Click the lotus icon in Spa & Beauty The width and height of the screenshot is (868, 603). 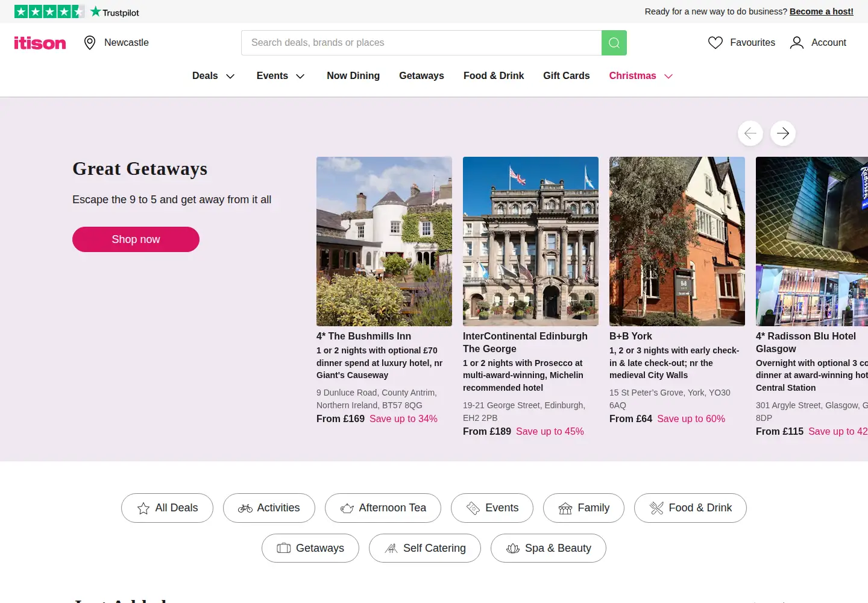(513, 548)
